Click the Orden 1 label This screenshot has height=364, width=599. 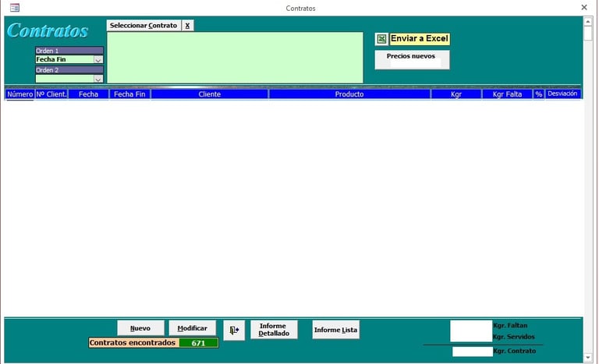tap(69, 51)
